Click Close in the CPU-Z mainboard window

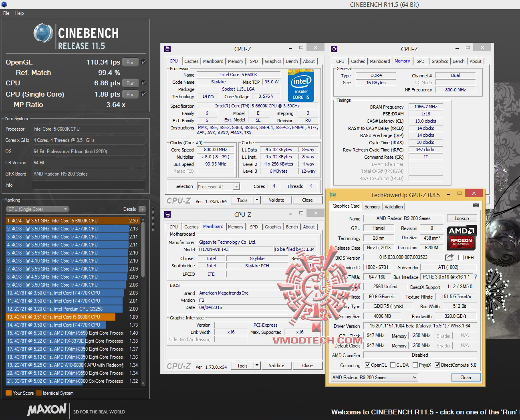click(307, 365)
